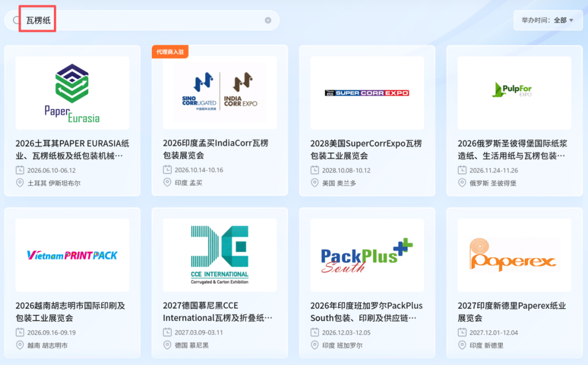Open the Paper Eurasia logo thumbnail
The image size is (588, 365).
72,93
